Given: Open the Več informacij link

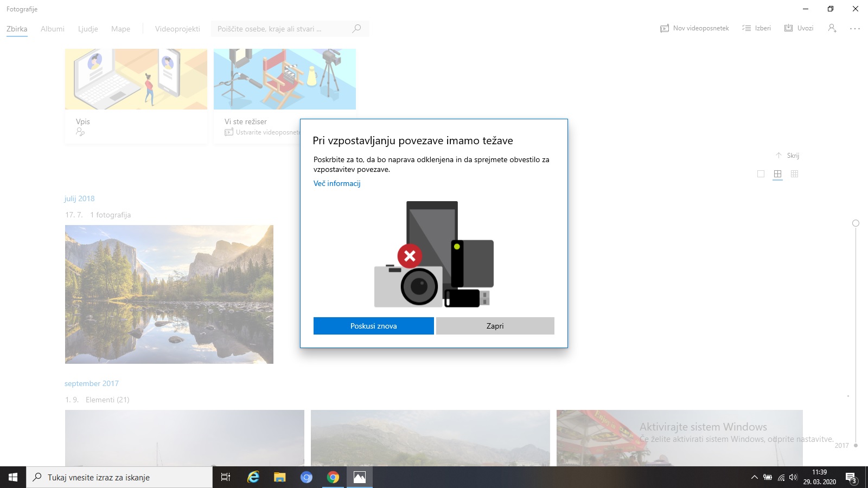Looking at the screenshot, I should pos(337,183).
